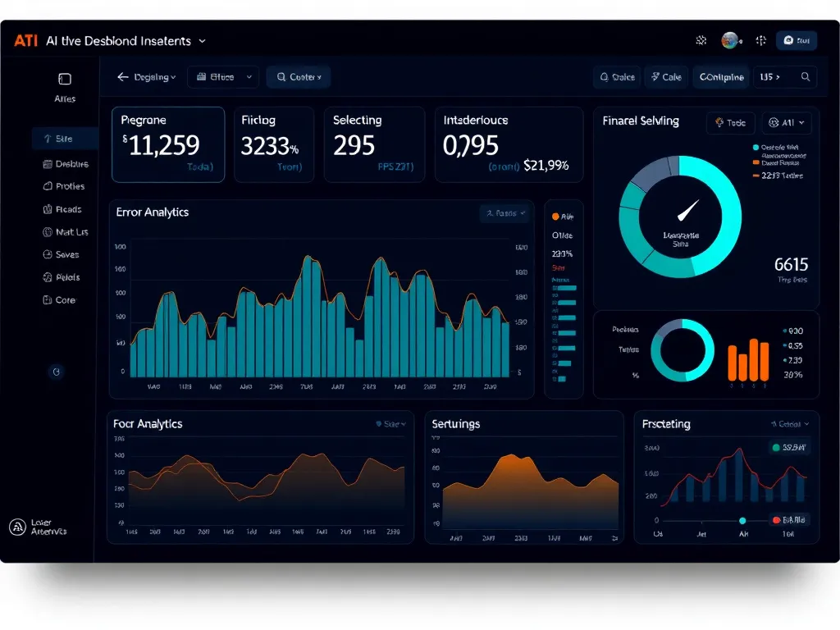Click the Error Analytics title
Image resolution: width=840 pixels, height=630 pixels.
coord(152,212)
